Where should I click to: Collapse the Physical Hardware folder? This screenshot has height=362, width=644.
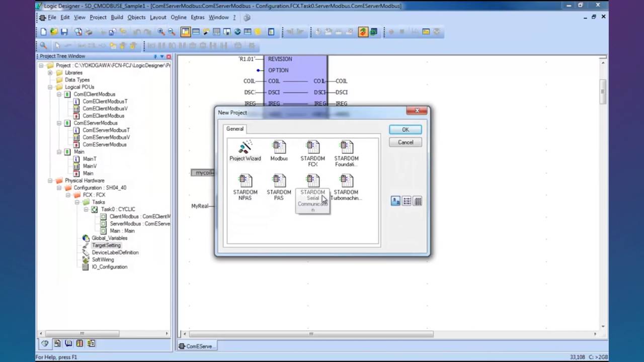(x=50, y=180)
